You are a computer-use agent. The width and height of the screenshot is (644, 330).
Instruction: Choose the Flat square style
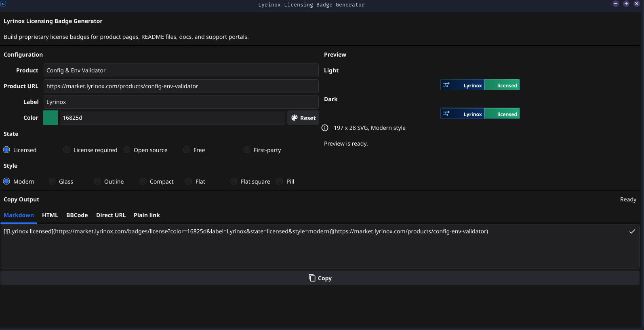pos(250,182)
